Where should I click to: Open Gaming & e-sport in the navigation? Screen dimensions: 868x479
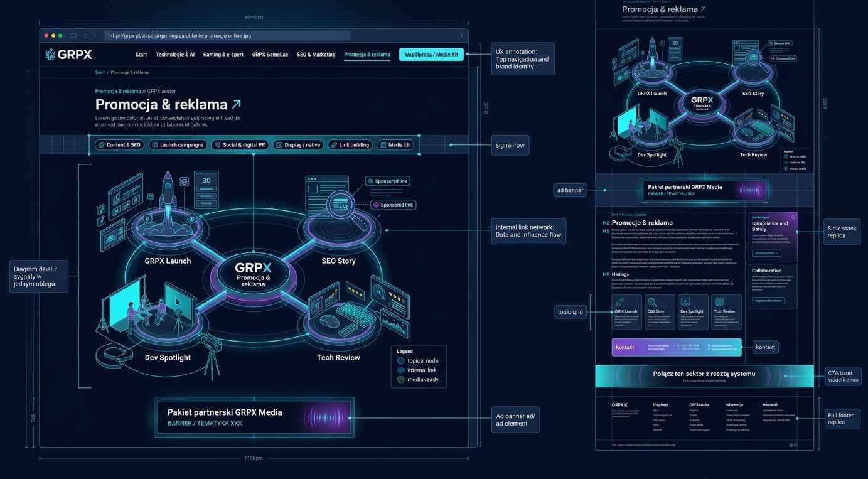click(x=223, y=55)
